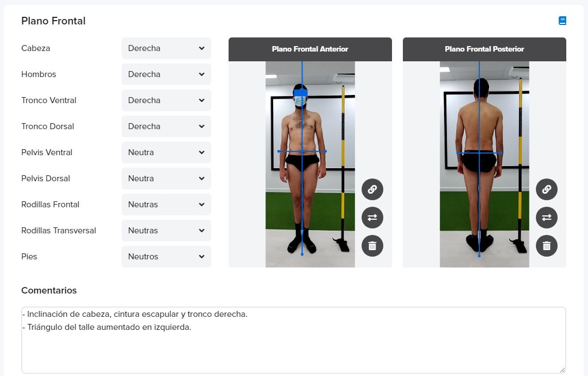Expand the Tronco Ventral selector
The height and width of the screenshot is (376, 588).
[x=166, y=100]
